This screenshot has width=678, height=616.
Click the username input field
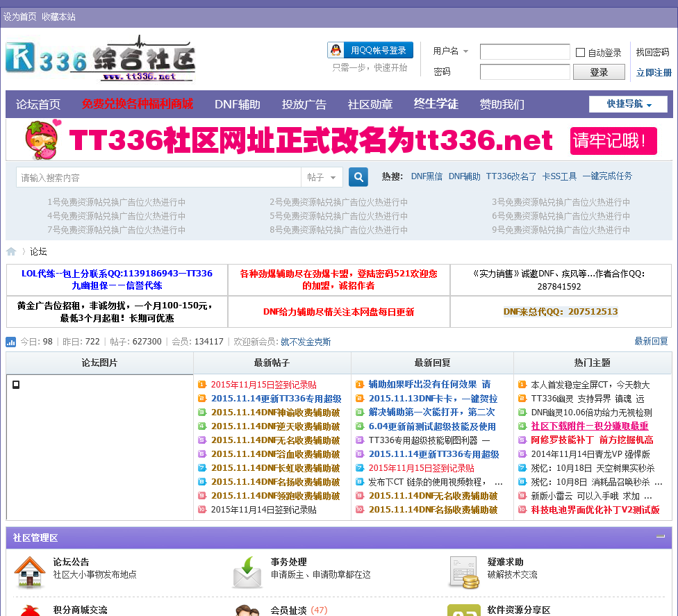click(x=525, y=51)
